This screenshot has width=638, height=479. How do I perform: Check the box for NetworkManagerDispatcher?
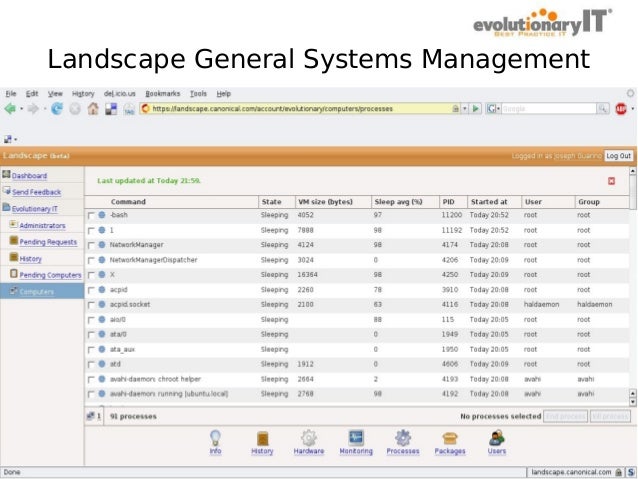[x=91, y=260]
